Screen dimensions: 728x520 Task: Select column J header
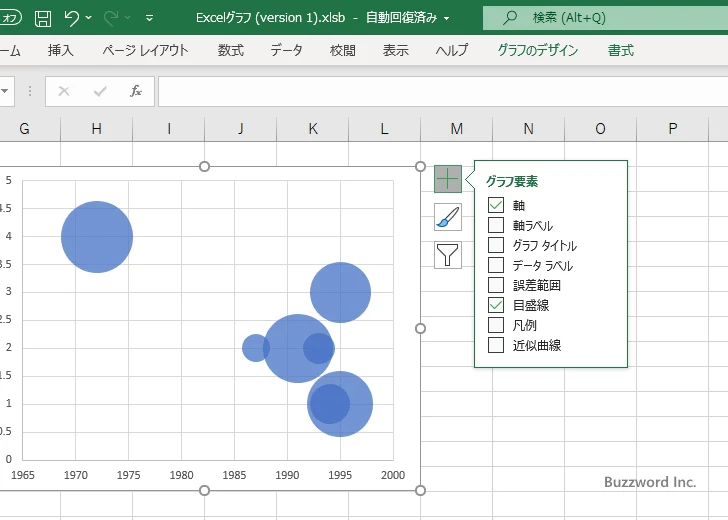click(x=240, y=129)
